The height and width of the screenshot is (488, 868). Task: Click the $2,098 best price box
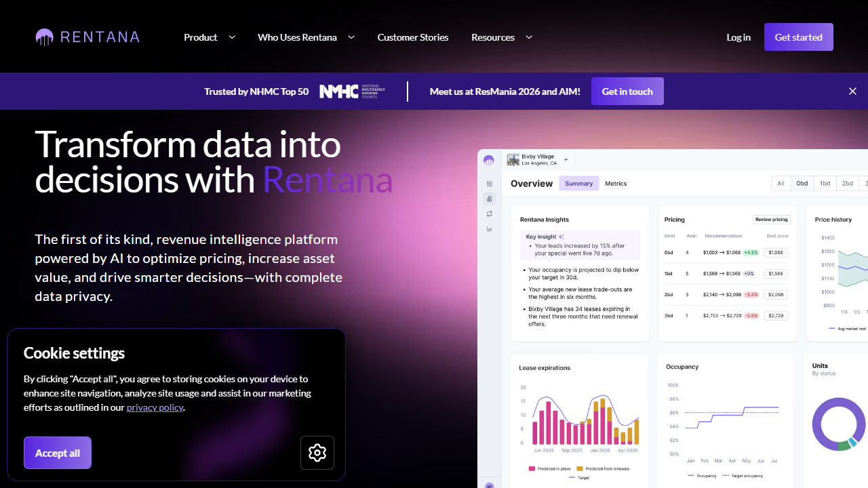776,295
